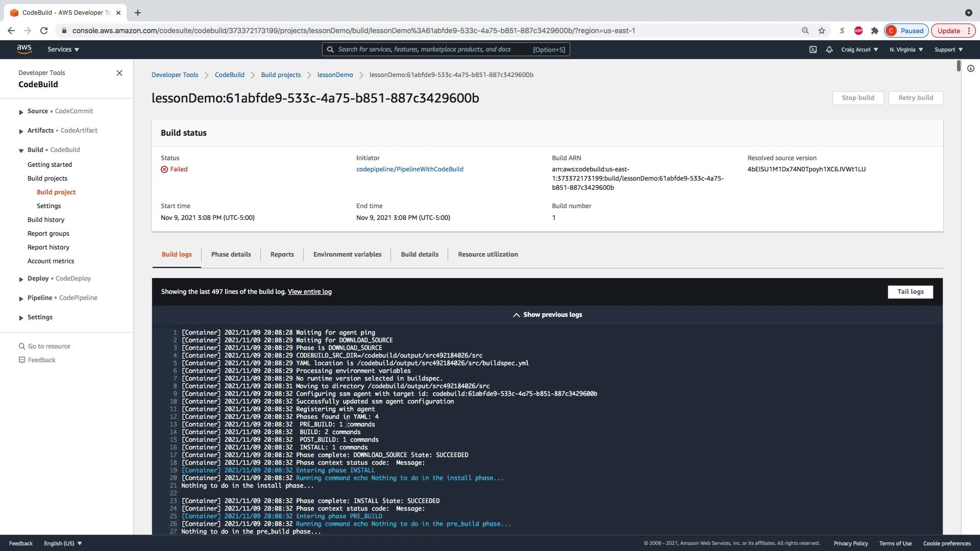
Task: Open the browser extensions puzzle icon
Action: [875, 31]
